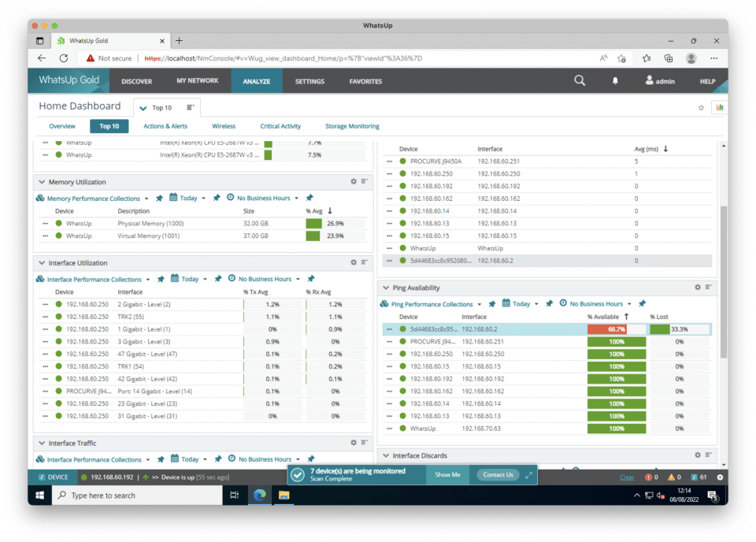Open the Memory Utilization Today calendar icon

click(173, 198)
